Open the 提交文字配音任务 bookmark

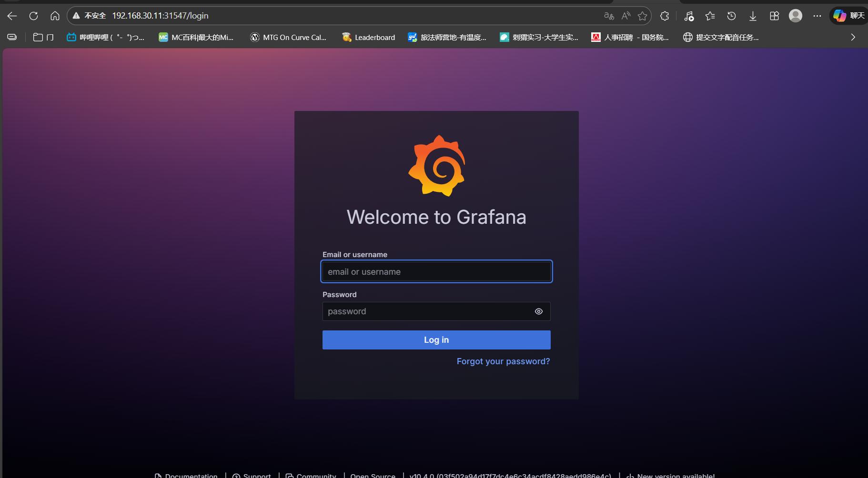pyautogui.click(x=721, y=37)
